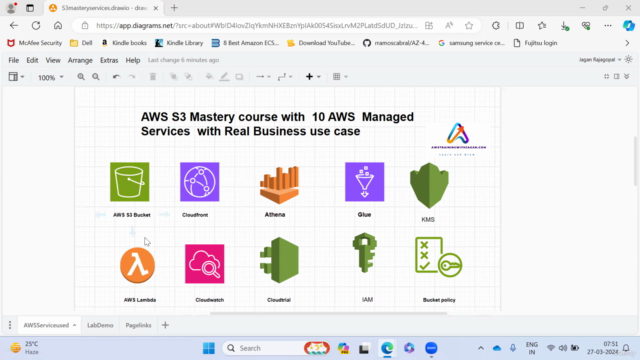640x360 pixels.
Task: Open the Fujitsu login bookmark
Action: tap(535, 43)
